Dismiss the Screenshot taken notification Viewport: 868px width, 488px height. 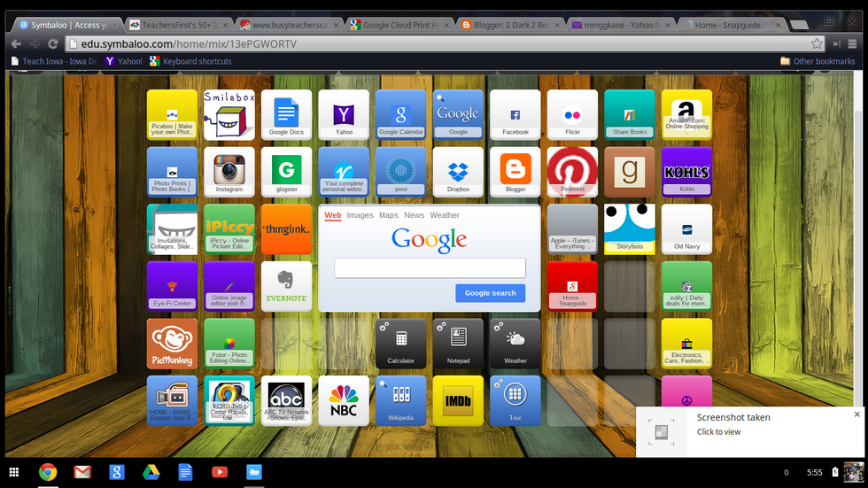[857, 414]
